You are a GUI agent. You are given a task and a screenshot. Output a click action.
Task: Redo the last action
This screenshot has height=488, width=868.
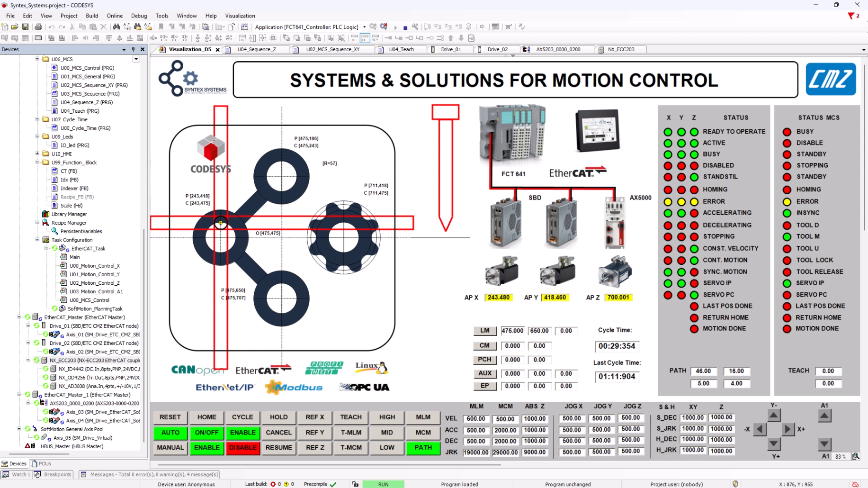(x=62, y=27)
